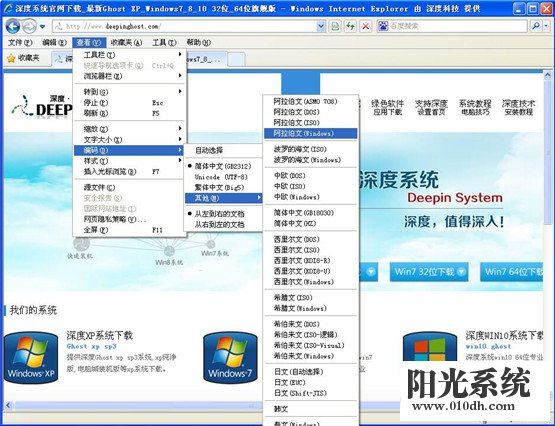Click the Windows 7 logo thumbnail

point(230,357)
